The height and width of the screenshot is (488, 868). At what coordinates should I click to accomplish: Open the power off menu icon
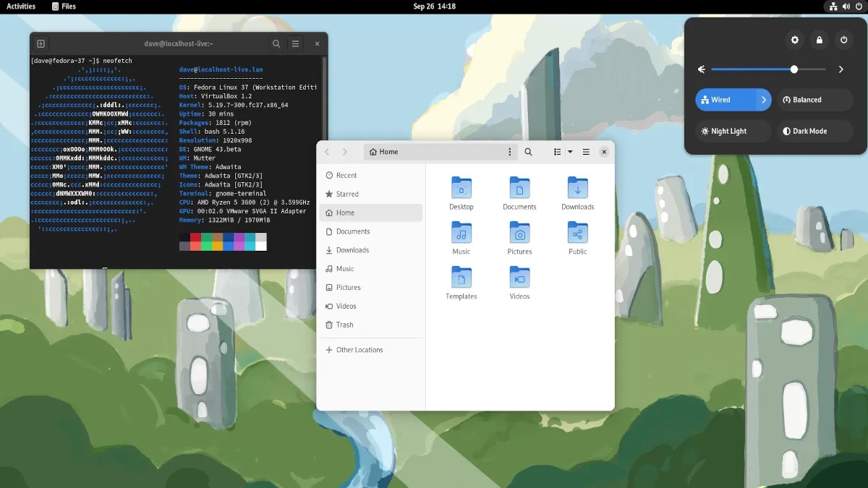843,40
